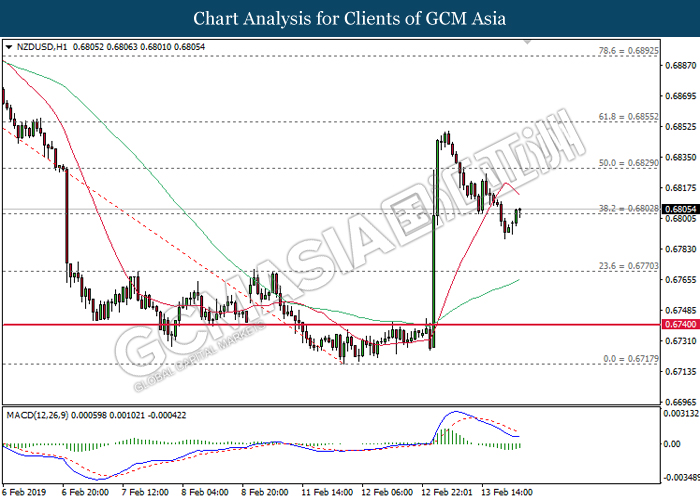Click the 13 Feb 14:00 time axis label
Image resolution: width=700 pixels, height=500 pixels.
tap(506, 492)
